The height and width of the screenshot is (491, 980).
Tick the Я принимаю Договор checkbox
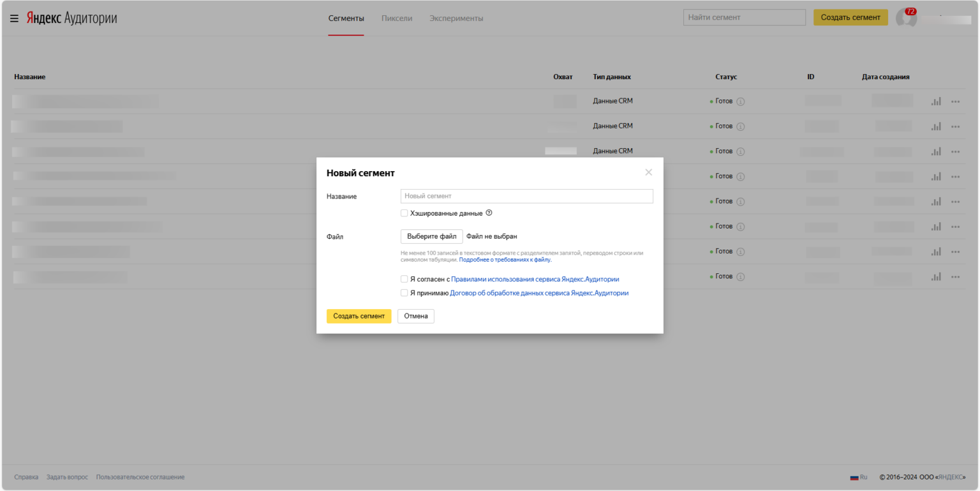coord(405,293)
